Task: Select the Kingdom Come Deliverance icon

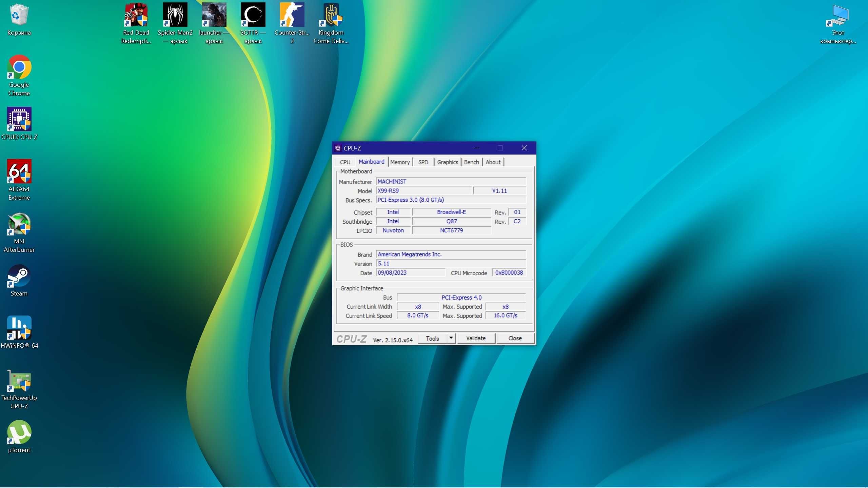Action: 331,15
